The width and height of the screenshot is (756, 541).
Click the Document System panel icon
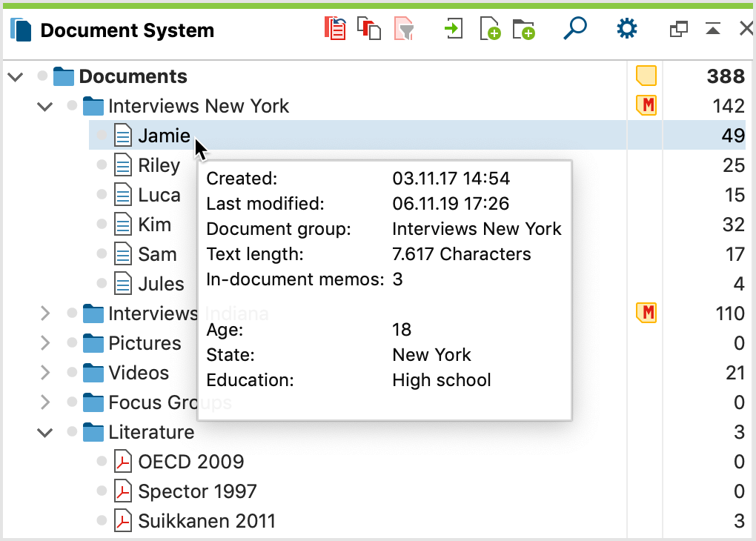click(x=21, y=30)
